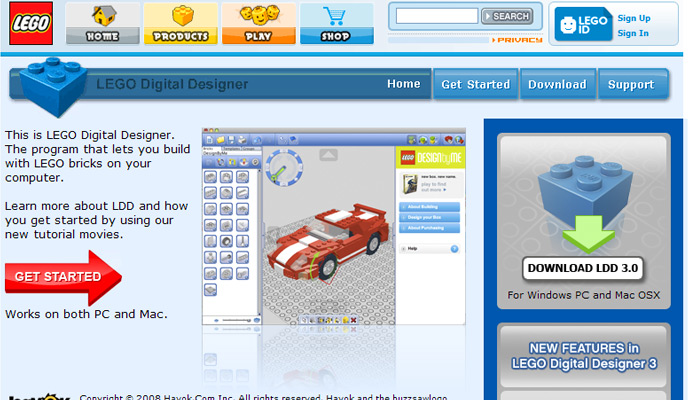This screenshot has width=690, height=400.
Task: Click the open folder icon in LDD screenshot
Action: point(220,140)
